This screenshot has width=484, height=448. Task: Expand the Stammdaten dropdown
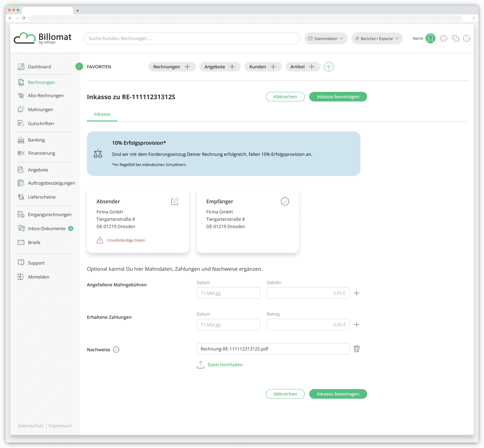(x=326, y=39)
